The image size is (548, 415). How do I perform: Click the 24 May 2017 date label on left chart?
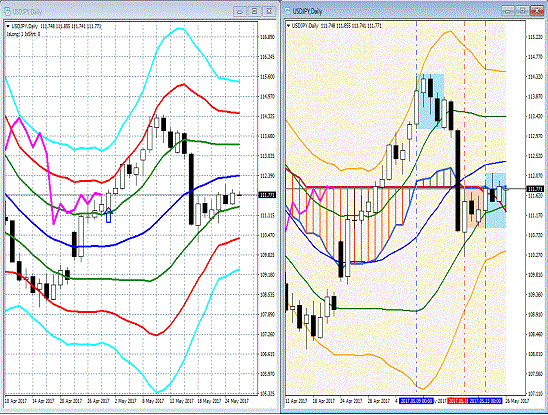pos(237,401)
